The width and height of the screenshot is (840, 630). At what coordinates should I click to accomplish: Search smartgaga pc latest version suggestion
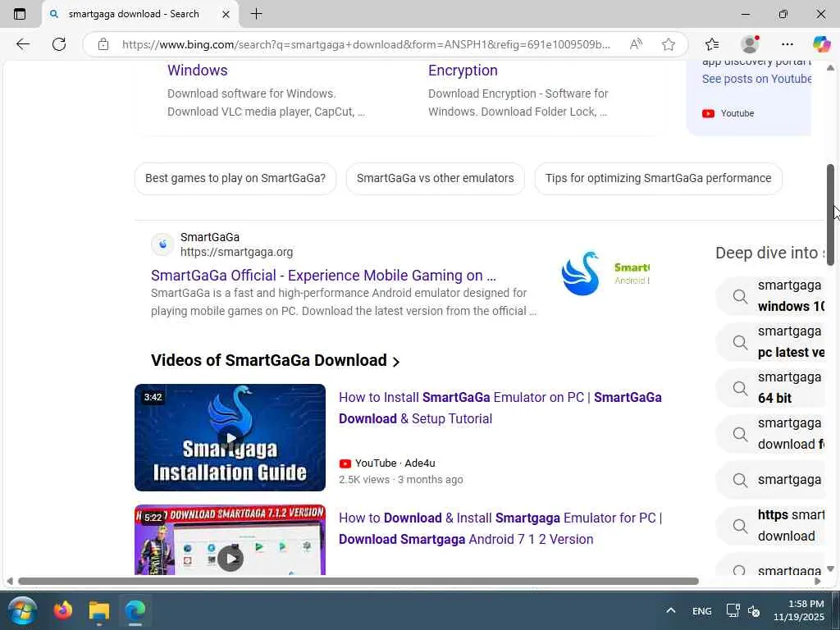coord(770,342)
